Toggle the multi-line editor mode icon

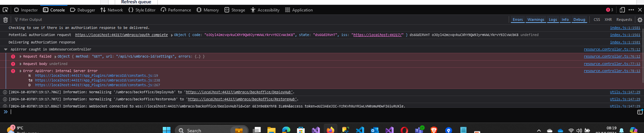[640, 112]
